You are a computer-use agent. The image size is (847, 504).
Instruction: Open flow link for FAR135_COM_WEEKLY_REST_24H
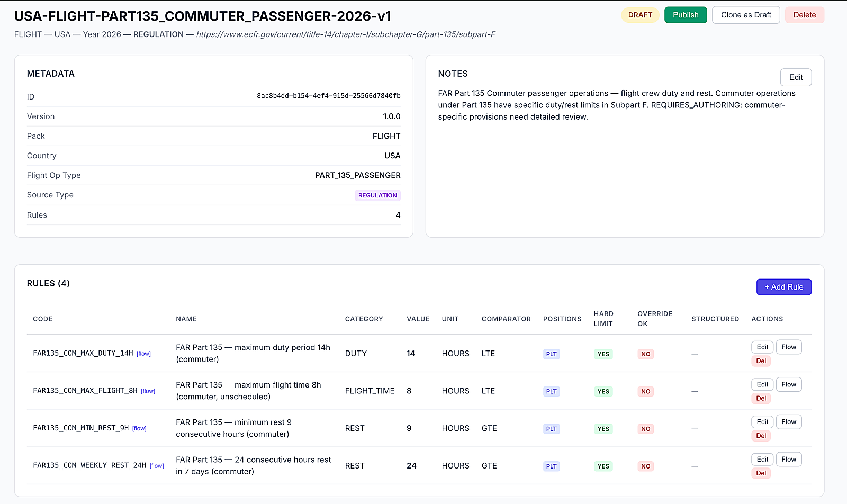[157, 466]
